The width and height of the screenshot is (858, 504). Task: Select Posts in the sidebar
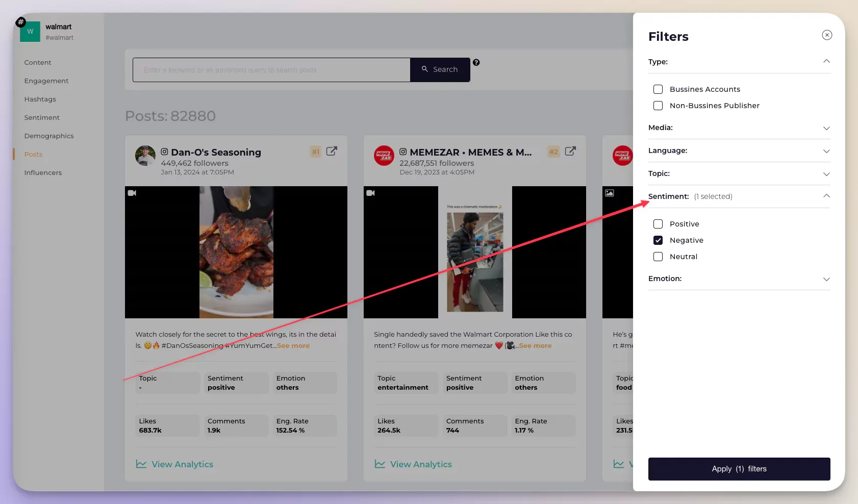(33, 154)
